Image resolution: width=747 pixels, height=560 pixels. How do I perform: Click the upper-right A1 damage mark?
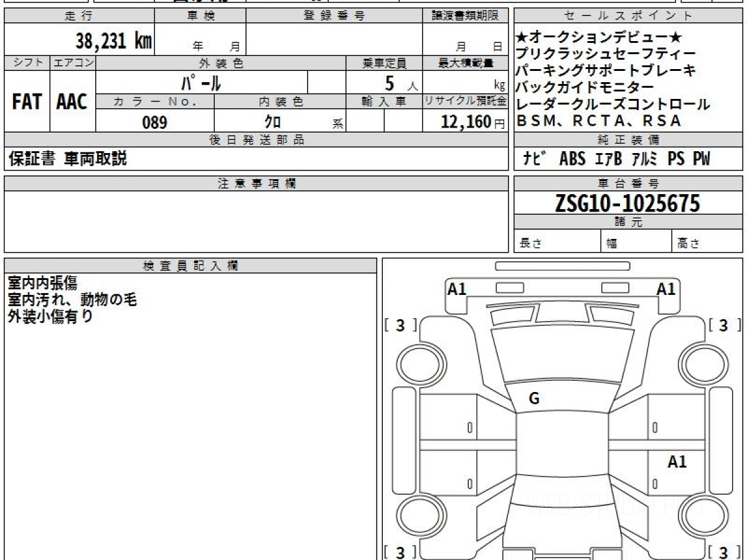coord(666,289)
